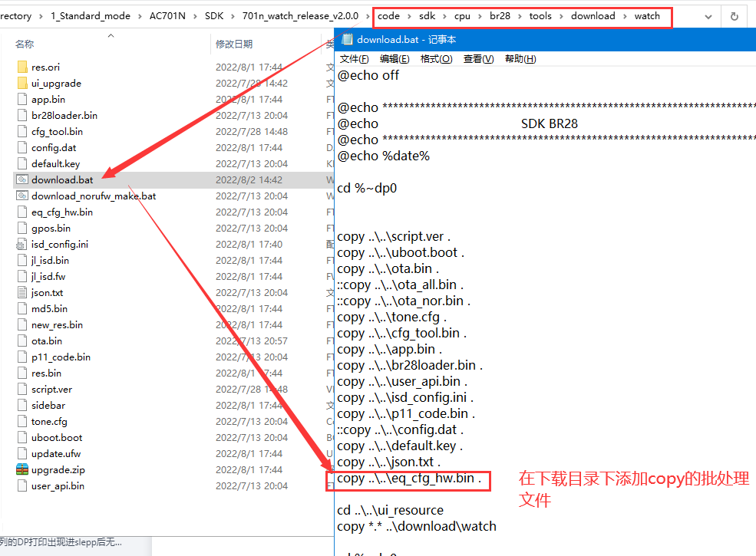Select the res.ori folder icon
This screenshot has height=556, width=756.
22,67
